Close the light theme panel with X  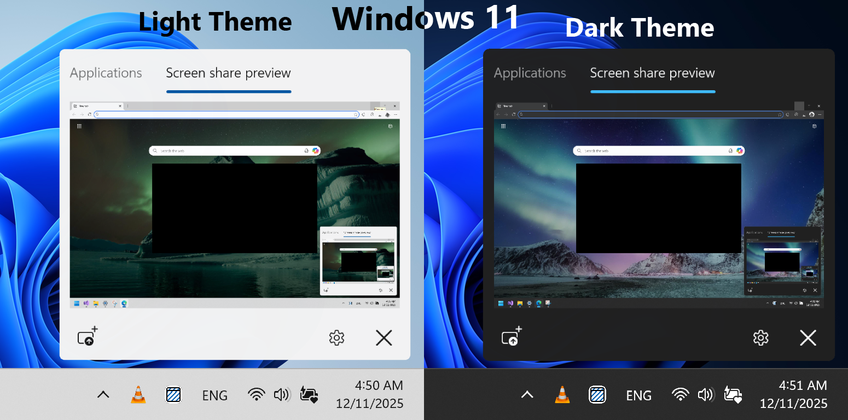point(383,338)
